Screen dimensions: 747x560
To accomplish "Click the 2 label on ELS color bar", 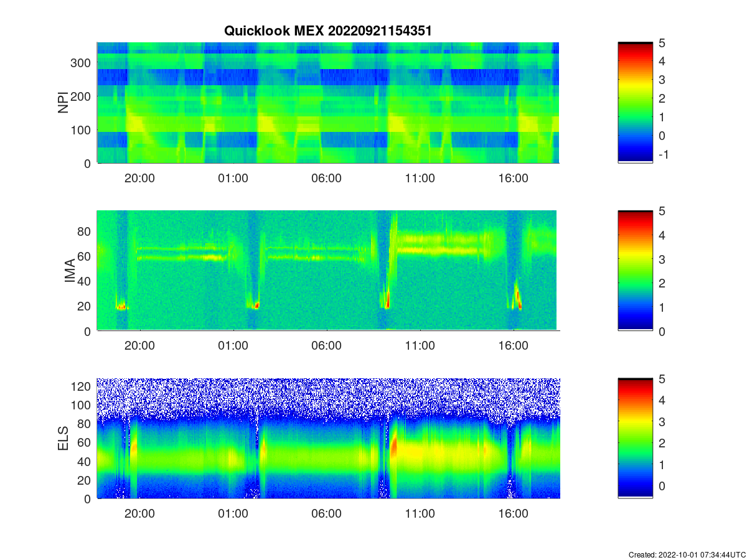I will (x=662, y=443).
